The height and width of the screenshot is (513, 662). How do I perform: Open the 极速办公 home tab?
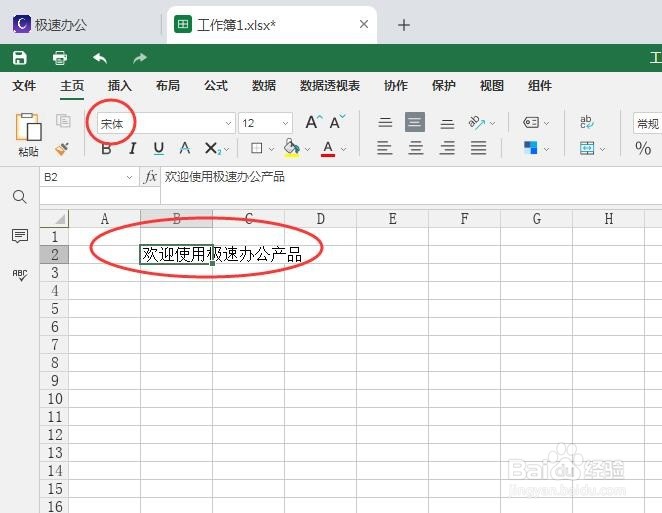50,24
